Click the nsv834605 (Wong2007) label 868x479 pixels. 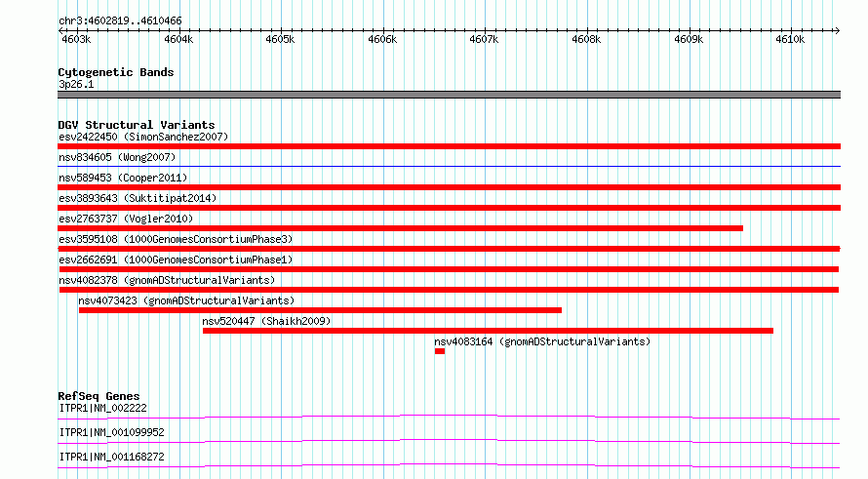[x=117, y=157]
